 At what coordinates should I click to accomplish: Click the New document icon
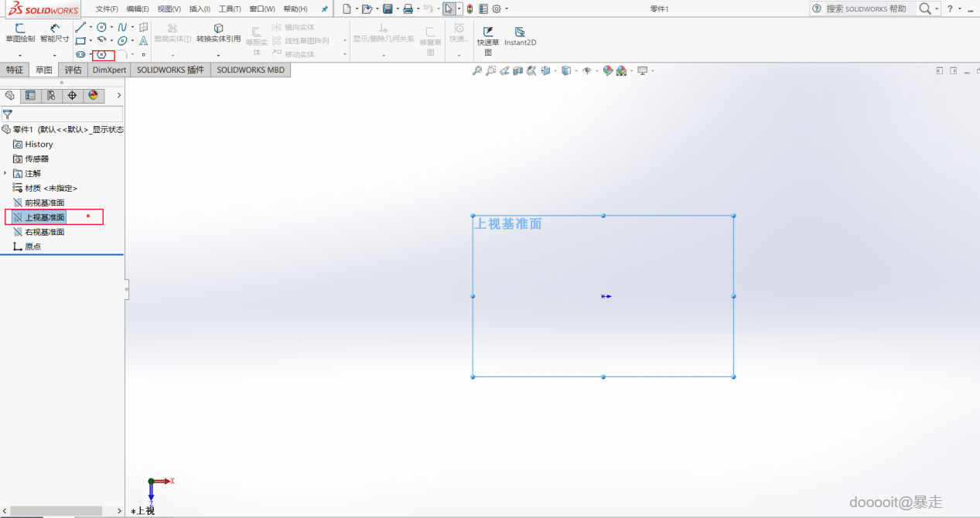(347, 9)
